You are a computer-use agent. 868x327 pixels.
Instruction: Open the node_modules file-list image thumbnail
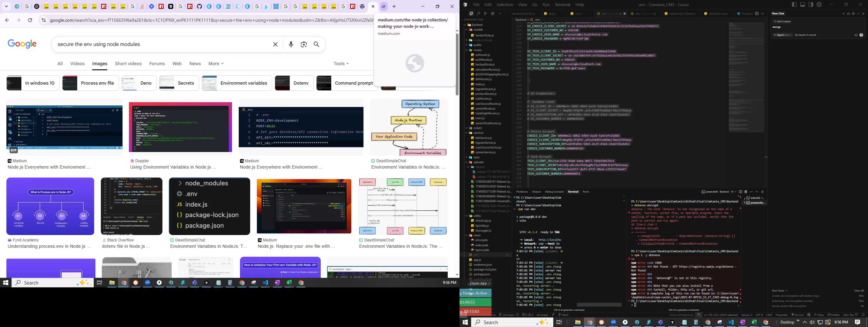click(209, 206)
